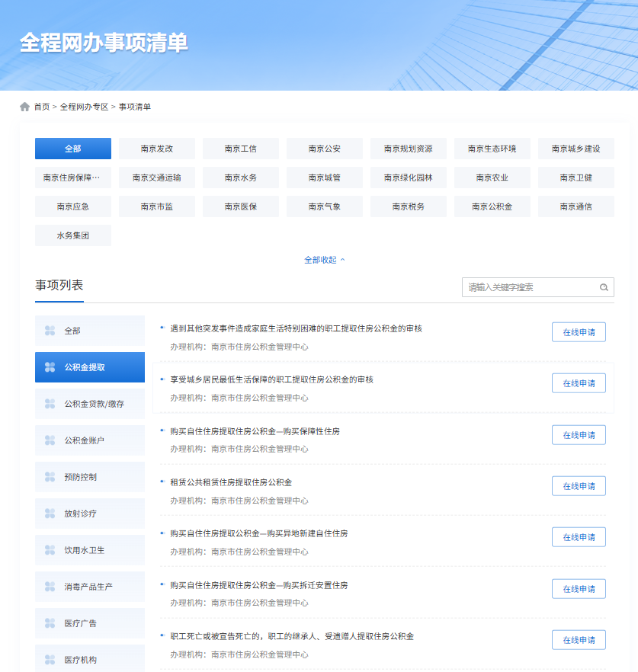Click 在线申请 for 享受城乡居民最低生活保障 item
638x672 pixels.
point(579,383)
